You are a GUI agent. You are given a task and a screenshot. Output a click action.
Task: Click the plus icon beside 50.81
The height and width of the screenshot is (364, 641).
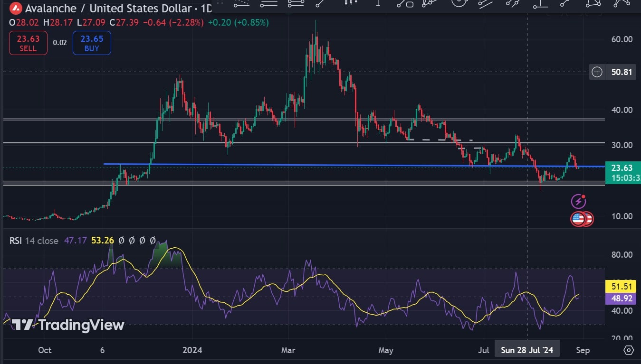point(597,72)
